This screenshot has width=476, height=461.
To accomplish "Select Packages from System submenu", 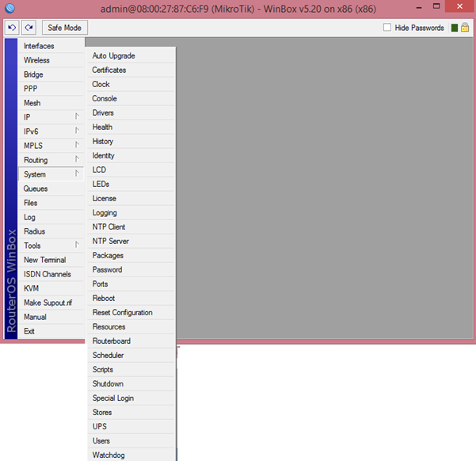I will pos(131,255).
